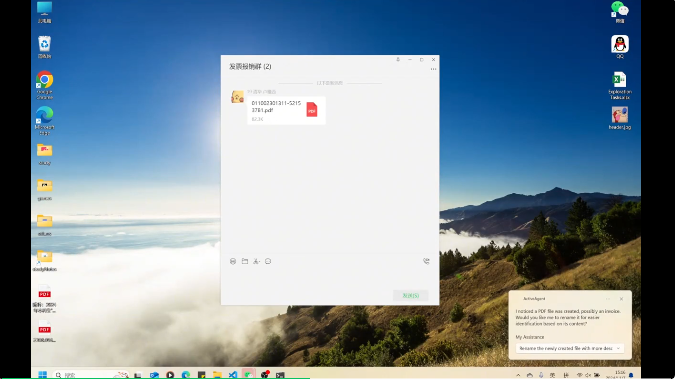Select header.jpg image on desktop
Viewport: 675px width, 380px height.
click(619, 118)
